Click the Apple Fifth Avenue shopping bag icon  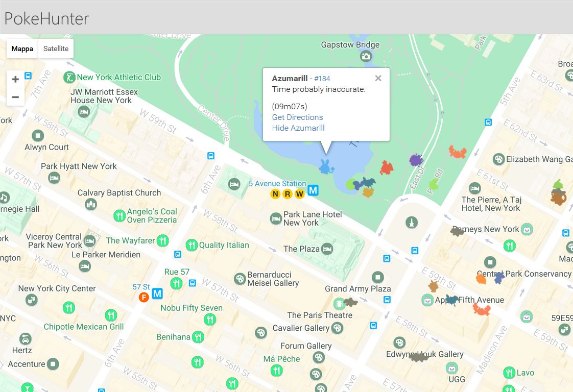point(427,300)
